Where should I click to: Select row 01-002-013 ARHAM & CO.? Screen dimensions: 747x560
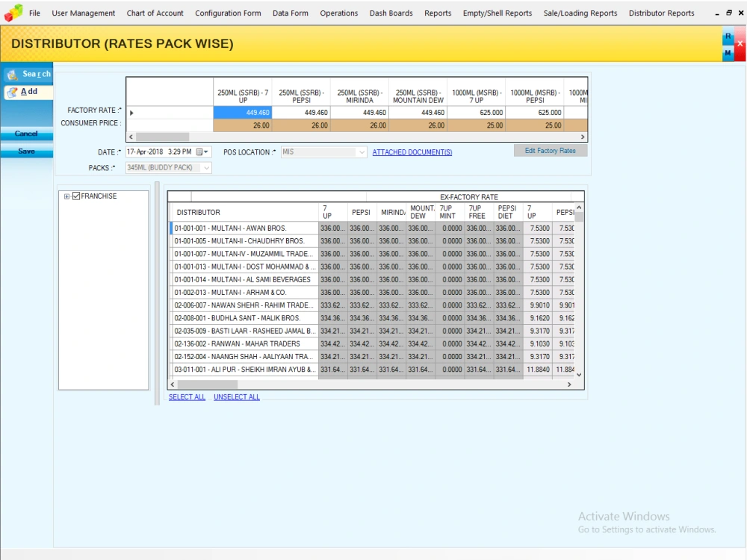(x=244, y=293)
